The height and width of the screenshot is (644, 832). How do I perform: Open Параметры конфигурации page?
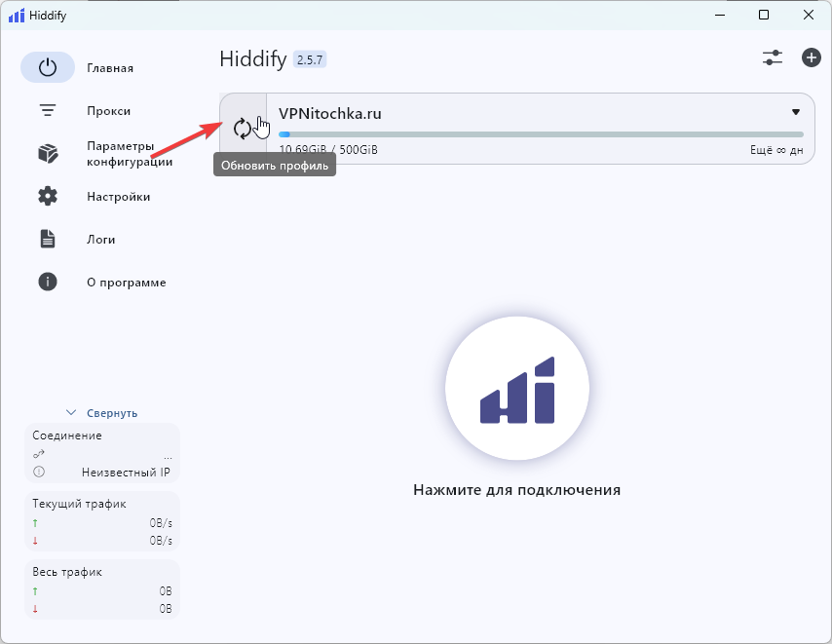[x=129, y=154]
